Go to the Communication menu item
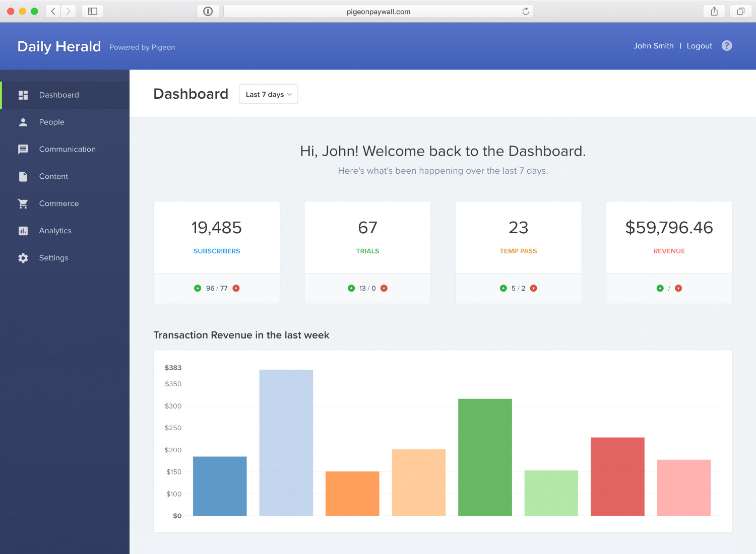The width and height of the screenshot is (756, 554). pyautogui.click(x=68, y=150)
